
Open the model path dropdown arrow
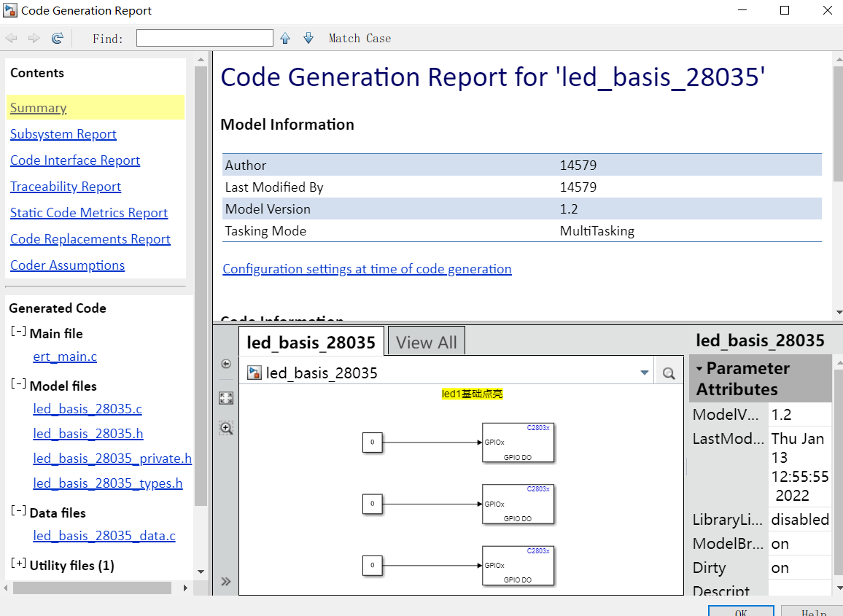[x=644, y=373]
